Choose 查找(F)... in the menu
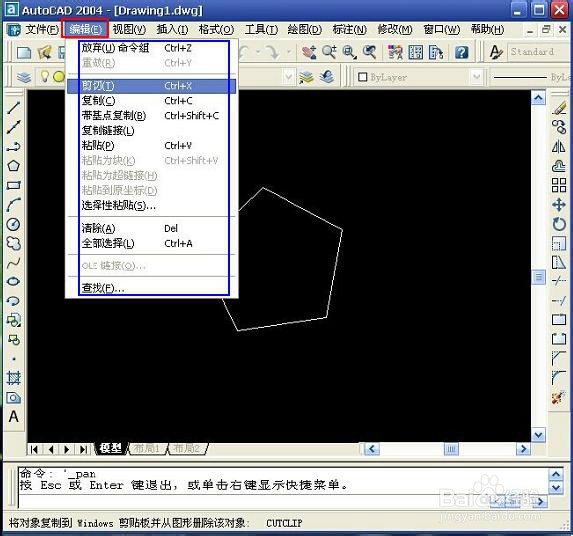The height and width of the screenshot is (536, 573). [151, 288]
